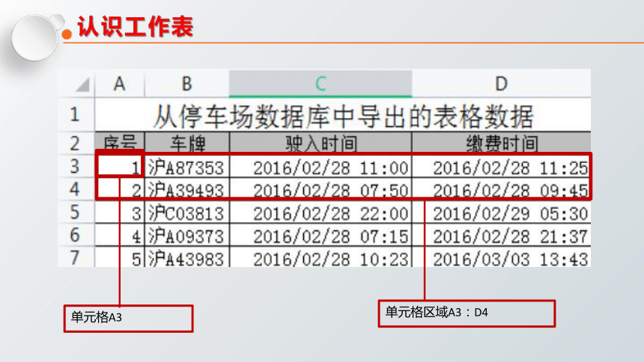Select row 5 header

[x=76, y=212]
